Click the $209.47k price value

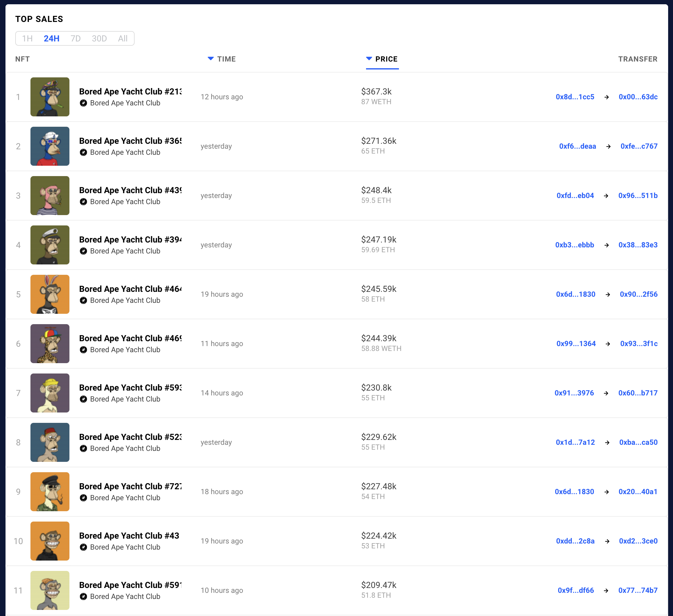379,585
